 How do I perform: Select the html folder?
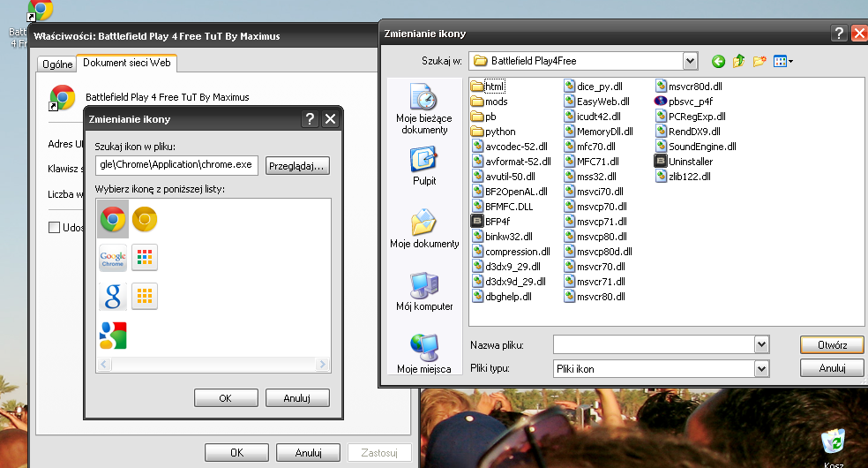[488, 87]
